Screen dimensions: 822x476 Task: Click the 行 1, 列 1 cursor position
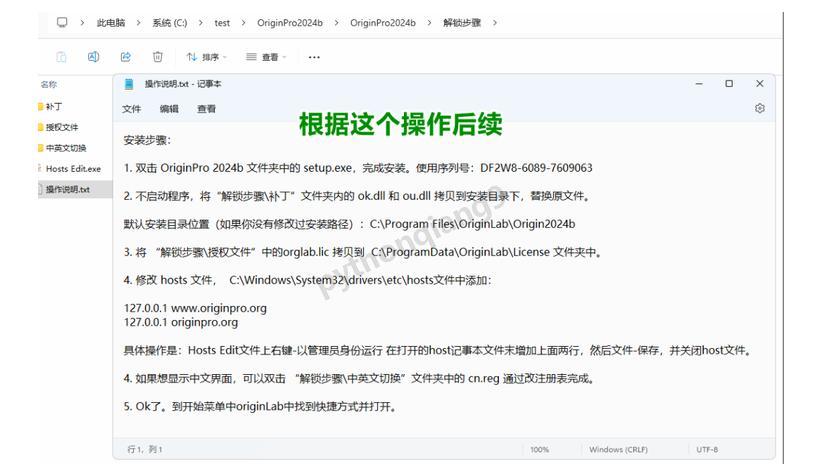pos(145,449)
